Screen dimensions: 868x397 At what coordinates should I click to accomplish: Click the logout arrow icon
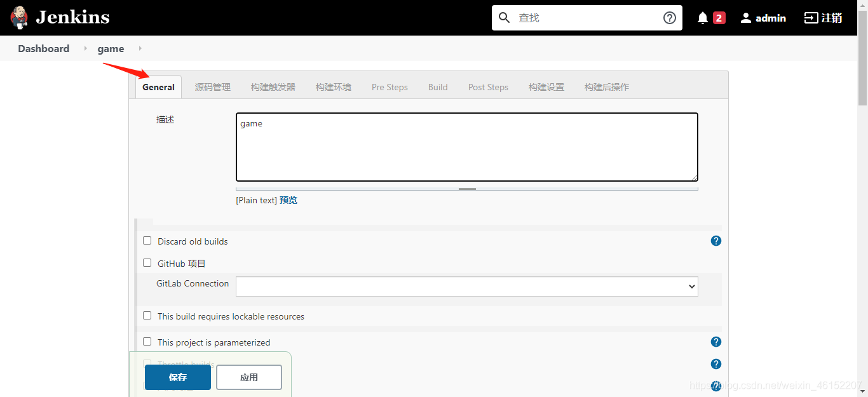pos(811,18)
